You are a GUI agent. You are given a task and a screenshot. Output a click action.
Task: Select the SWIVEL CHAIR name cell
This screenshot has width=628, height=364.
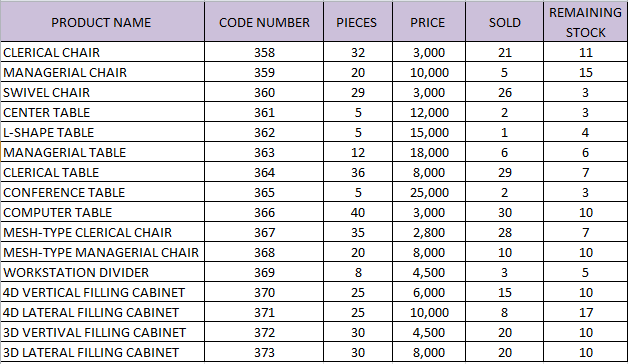point(103,92)
